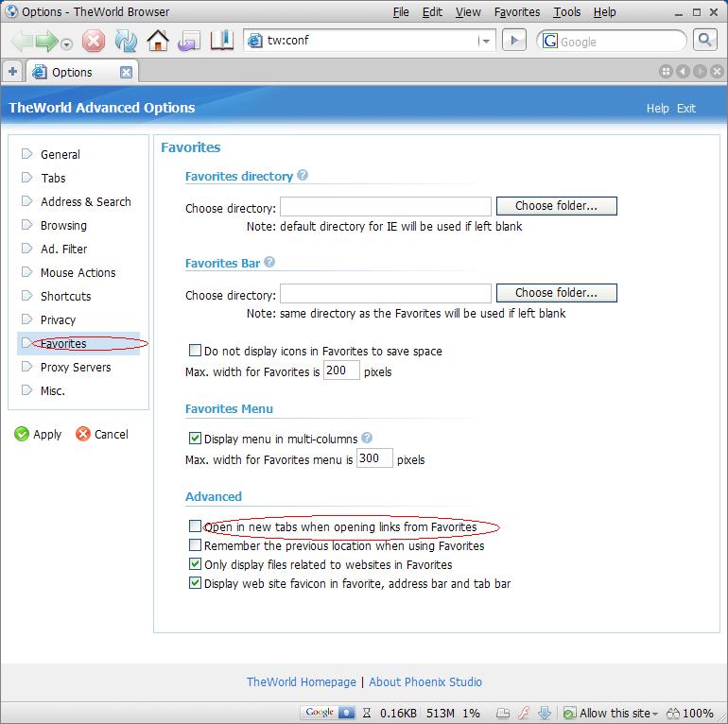Select Misc. in the options sidebar
Screen dimensions: 728x724
pos(52,391)
